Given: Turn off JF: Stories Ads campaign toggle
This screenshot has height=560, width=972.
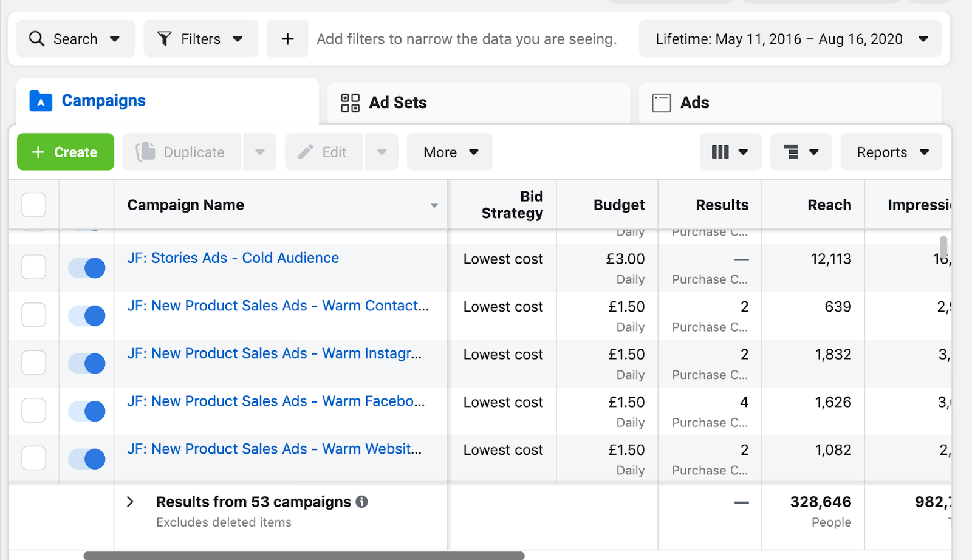Looking at the screenshot, I should pyautogui.click(x=87, y=268).
